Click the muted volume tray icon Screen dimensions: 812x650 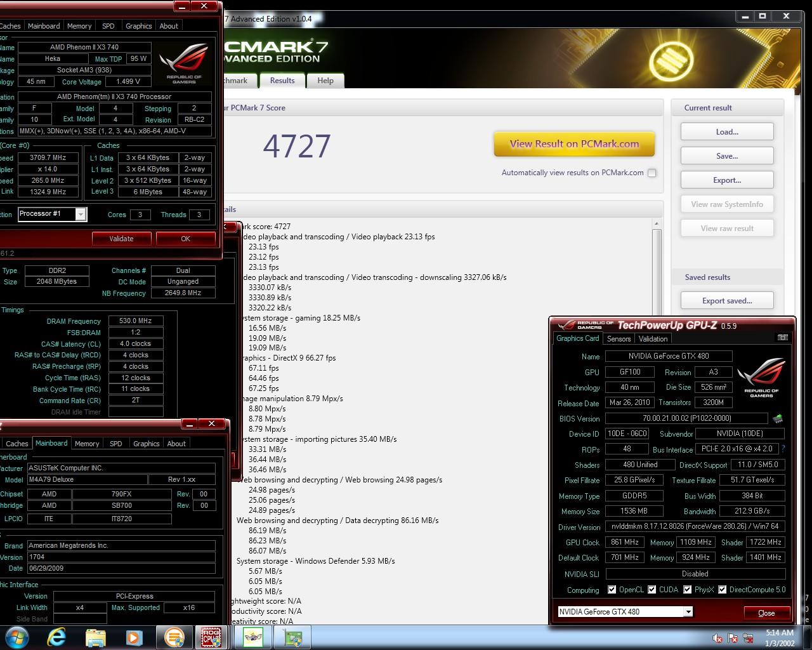coord(717,638)
